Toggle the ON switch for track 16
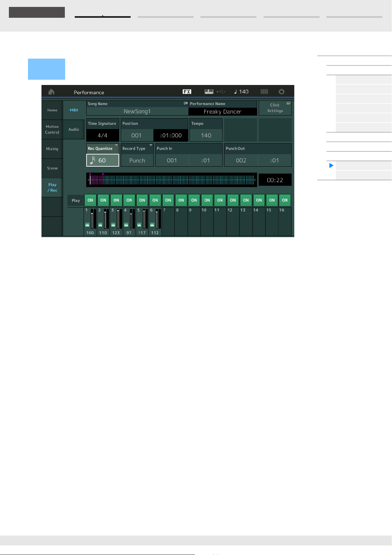Viewport: 392px width, 555px height. [285, 200]
